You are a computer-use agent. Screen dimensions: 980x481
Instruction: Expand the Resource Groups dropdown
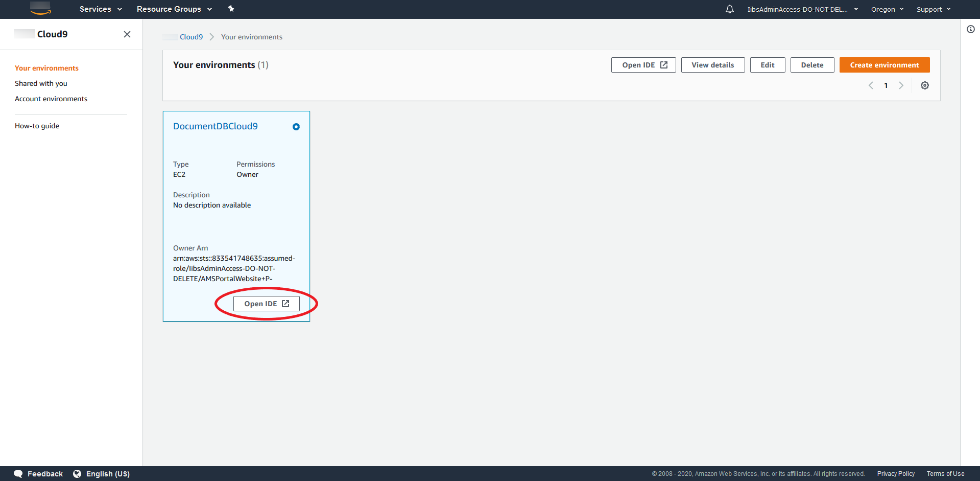pos(174,9)
